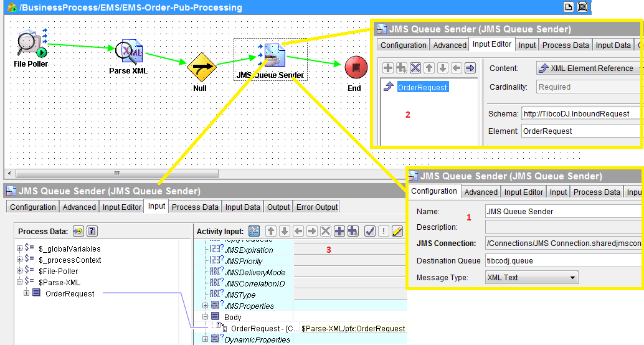Open the Cardinality Required dropdown
Screen dimensions: 644x345
point(590,87)
